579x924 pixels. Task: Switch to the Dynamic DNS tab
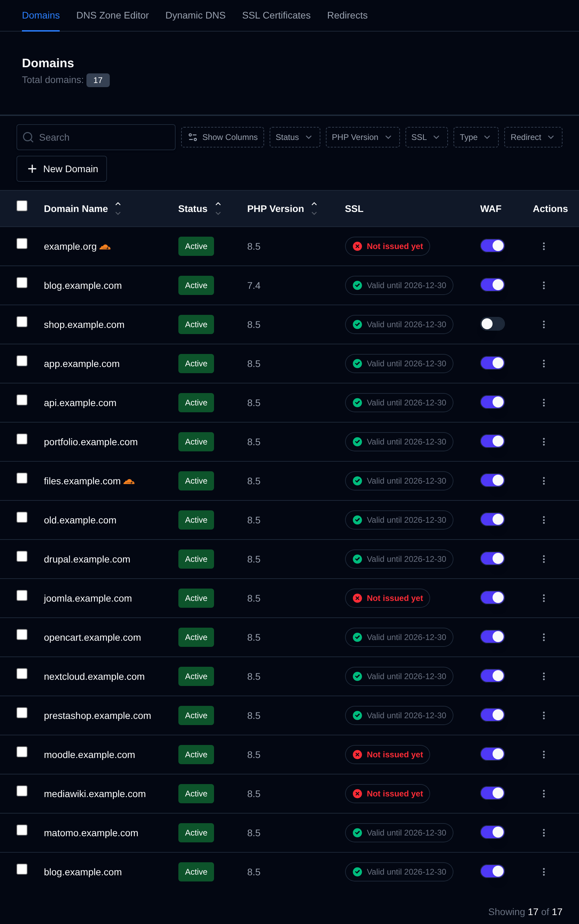click(x=195, y=15)
